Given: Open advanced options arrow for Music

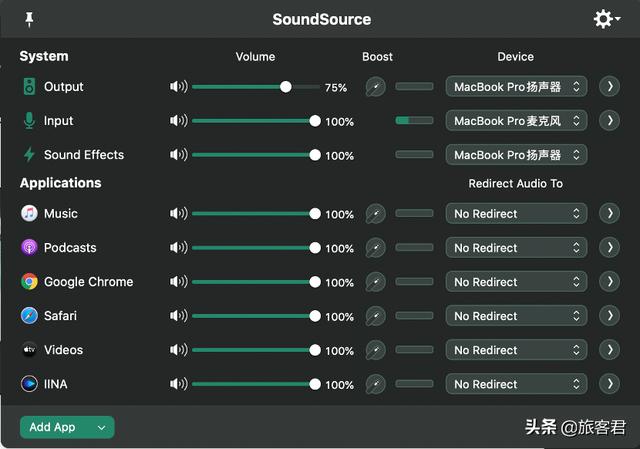Looking at the screenshot, I should [609, 213].
